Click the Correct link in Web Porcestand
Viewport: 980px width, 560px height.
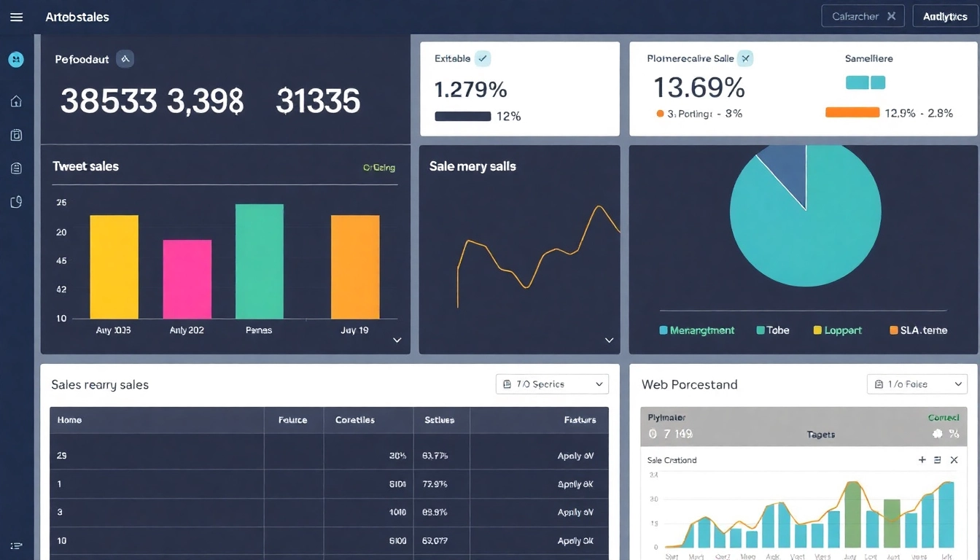tap(943, 417)
